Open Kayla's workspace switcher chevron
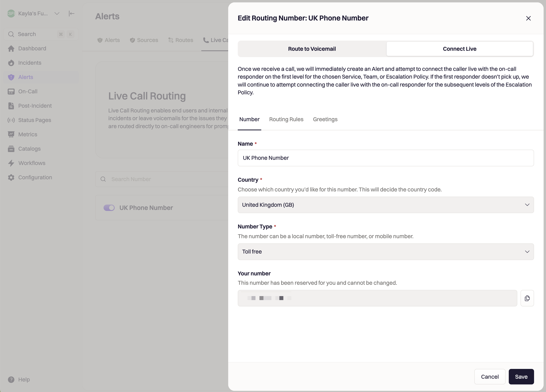The width and height of the screenshot is (546, 392). point(57,14)
